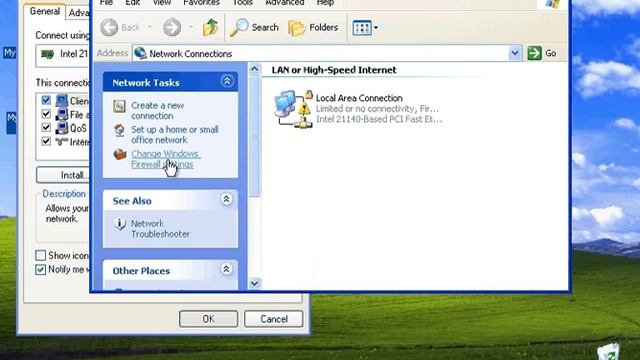Click the Windows Firewall icon
This screenshot has height=360, width=640.
(x=120, y=154)
